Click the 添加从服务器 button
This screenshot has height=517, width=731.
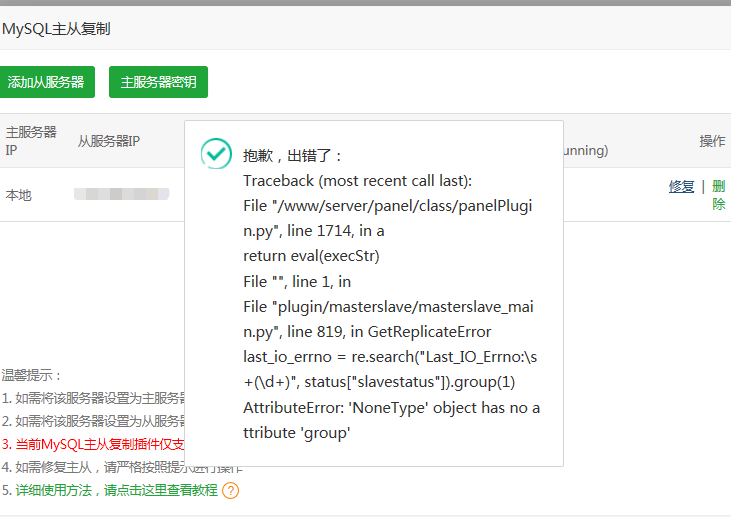46,82
